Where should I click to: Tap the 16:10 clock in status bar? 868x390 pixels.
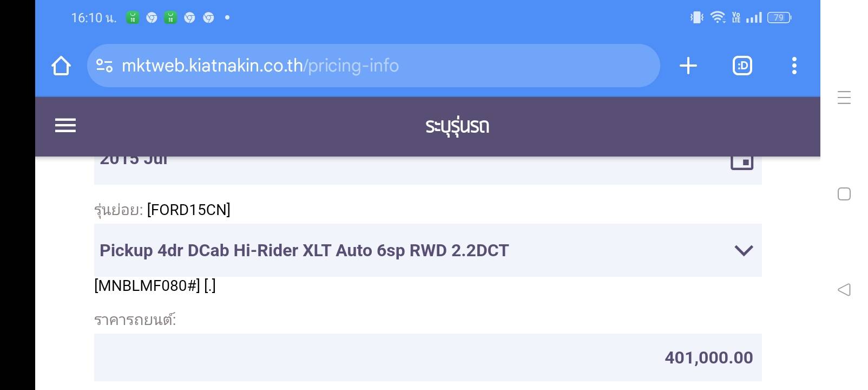coord(93,18)
